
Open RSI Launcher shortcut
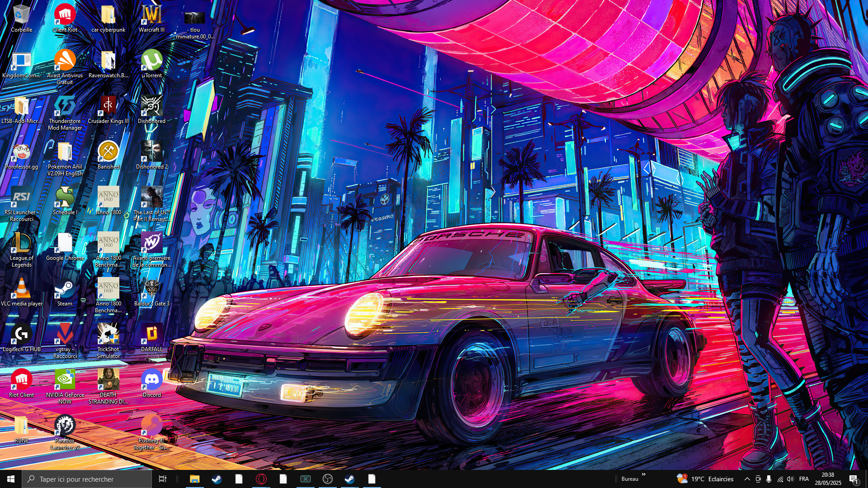click(x=21, y=204)
